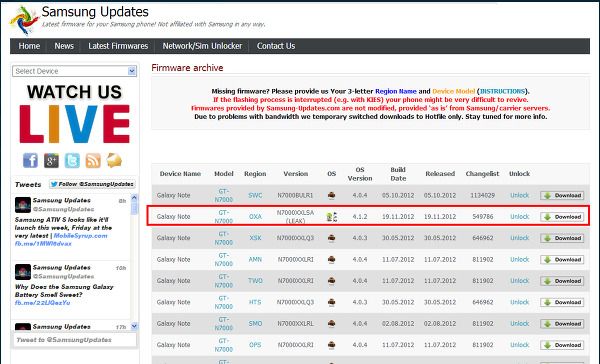The height and width of the screenshot is (364, 600).
Task: Open the Device Model link in notice
Action: pos(453,91)
